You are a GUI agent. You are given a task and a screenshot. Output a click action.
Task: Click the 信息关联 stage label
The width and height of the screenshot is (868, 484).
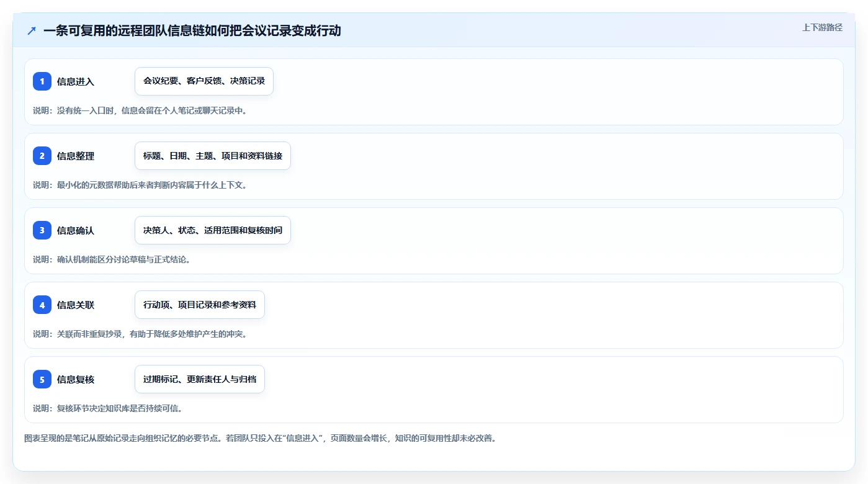click(x=76, y=305)
